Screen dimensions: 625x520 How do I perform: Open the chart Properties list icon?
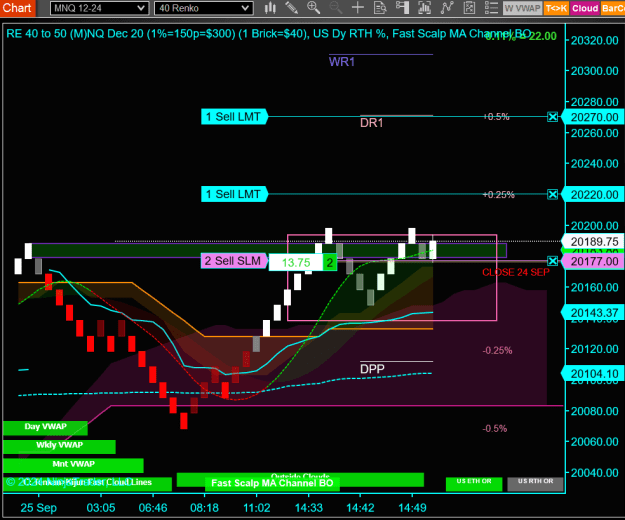[491, 8]
